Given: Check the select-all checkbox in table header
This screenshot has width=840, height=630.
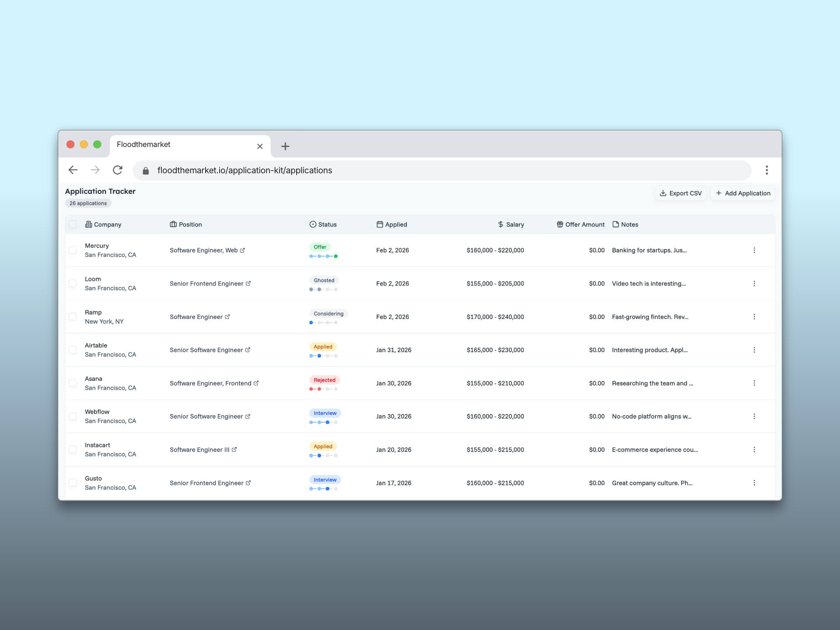Looking at the screenshot, I should pyautogui.click(x=73, y=224).
